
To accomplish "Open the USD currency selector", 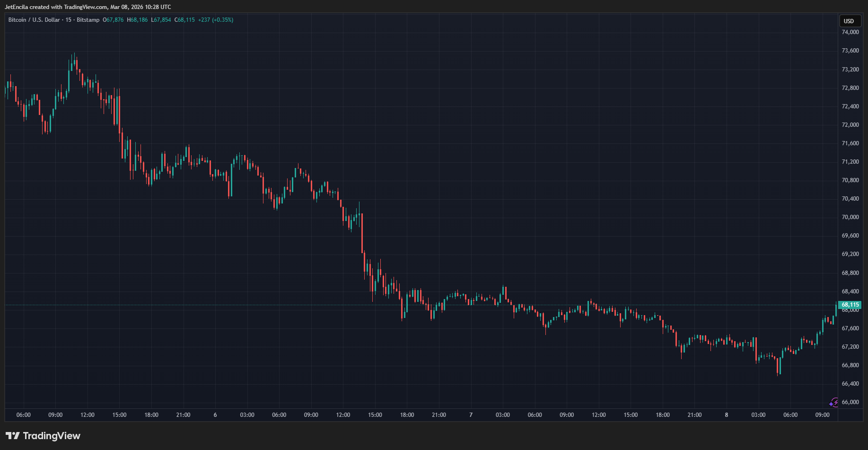I will pos(849,21).
